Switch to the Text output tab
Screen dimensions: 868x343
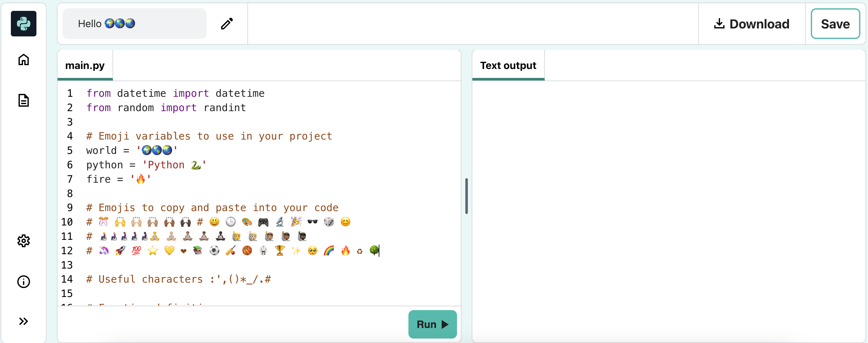coord(508,65)
